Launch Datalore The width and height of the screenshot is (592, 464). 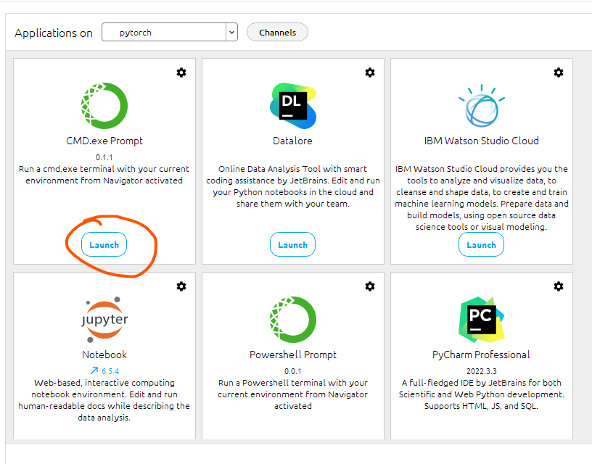pyautogui.click(x=293, y=245)
